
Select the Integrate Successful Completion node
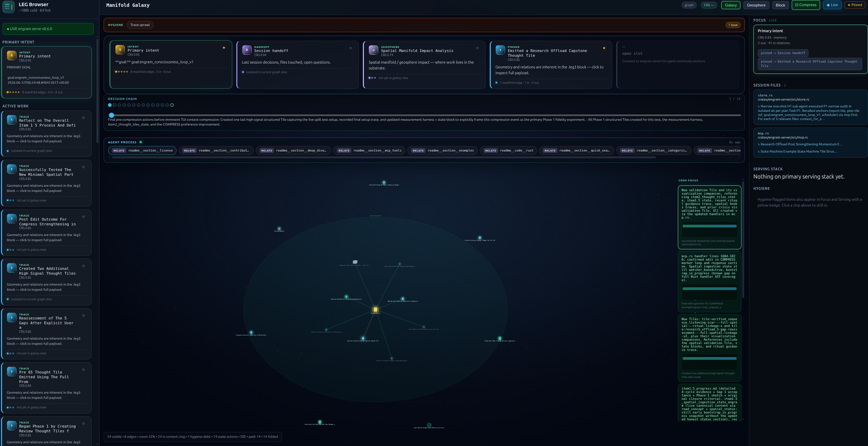(251, 332)
